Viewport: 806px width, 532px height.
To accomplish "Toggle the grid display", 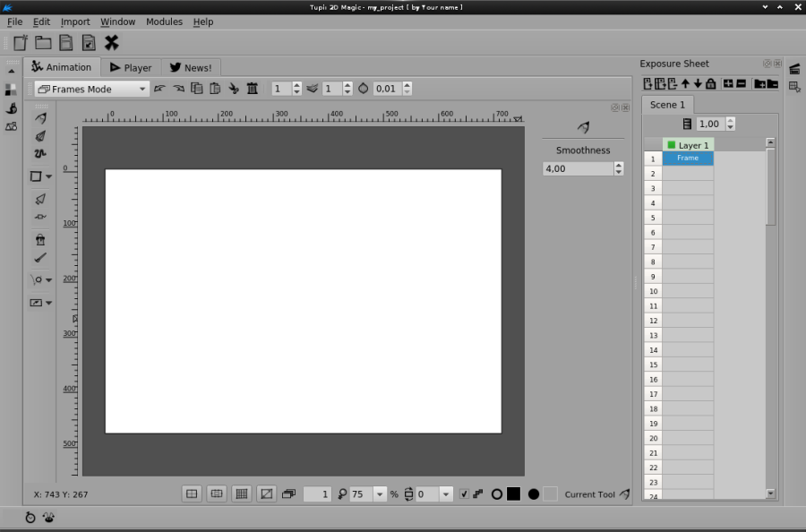I will pyautogui.click(x=241, y=493).
